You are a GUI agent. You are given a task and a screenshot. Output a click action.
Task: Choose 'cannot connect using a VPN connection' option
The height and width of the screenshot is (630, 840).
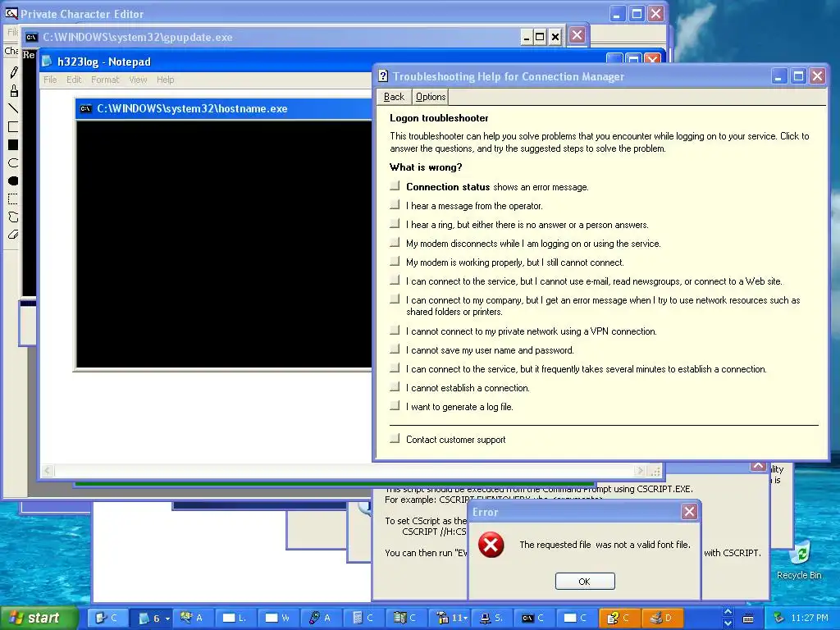click(395, 331)
